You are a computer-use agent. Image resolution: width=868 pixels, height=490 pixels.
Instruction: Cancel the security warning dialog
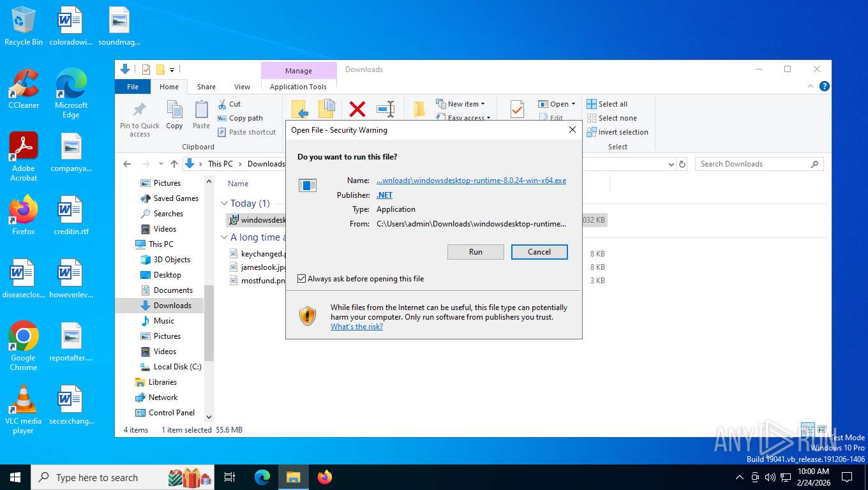pos(539,252)
